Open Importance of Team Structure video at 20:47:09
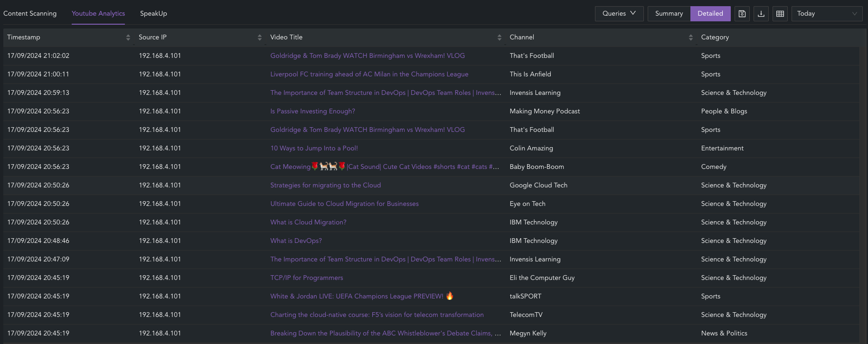Image resolution: width=868 pixels, height=344 pixels. 386,259
